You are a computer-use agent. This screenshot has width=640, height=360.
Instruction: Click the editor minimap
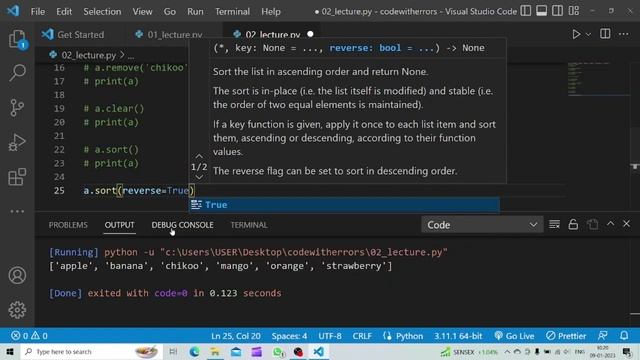(598, 78)
